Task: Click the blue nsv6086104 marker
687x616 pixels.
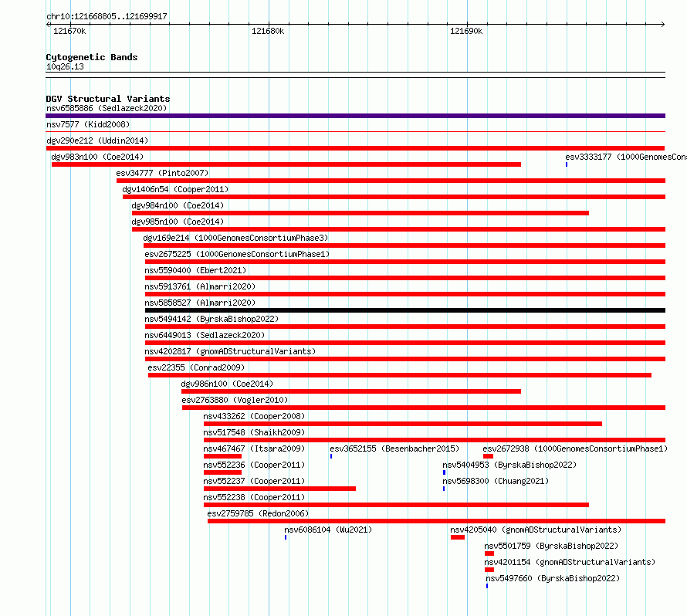Action: tap(286, 537)
